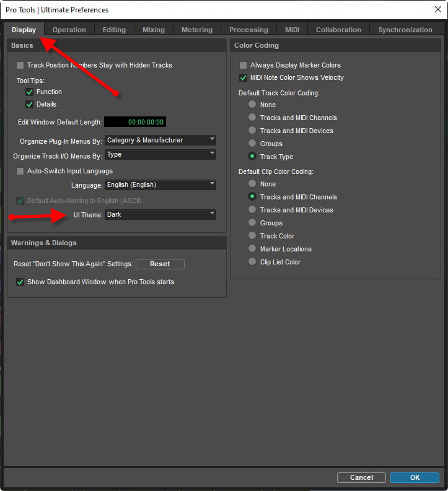Enable Always Display Marker Colors
This screenshot has width=448, height=491.
point(243,65)
